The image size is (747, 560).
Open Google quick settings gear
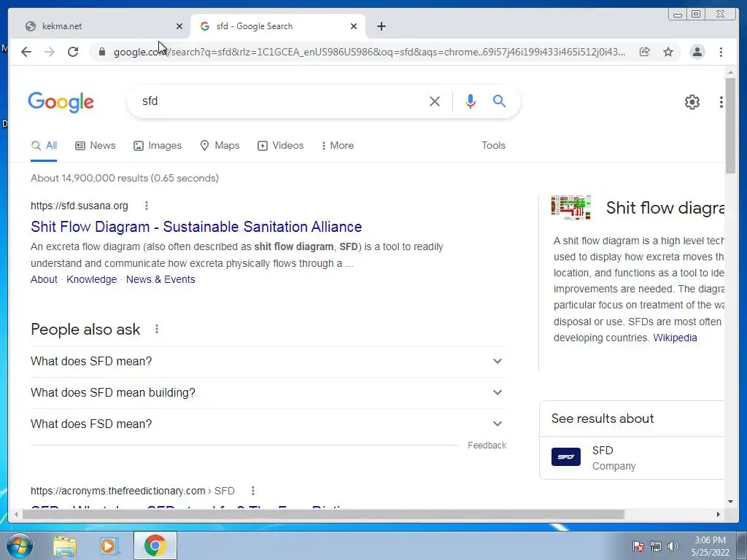(x=692, y=102)
